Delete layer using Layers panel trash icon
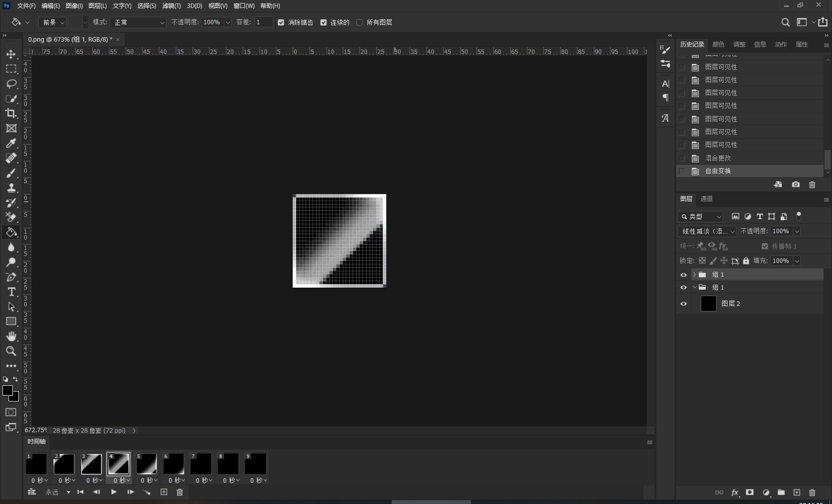Image resolution: width=832 pixels, height=504 pixels. pos(812,493)
